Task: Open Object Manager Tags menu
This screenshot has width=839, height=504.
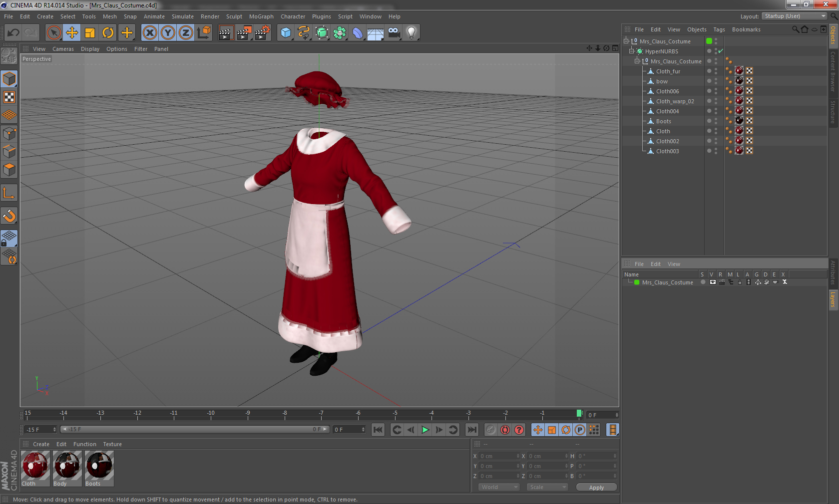Action: [719, 29]
